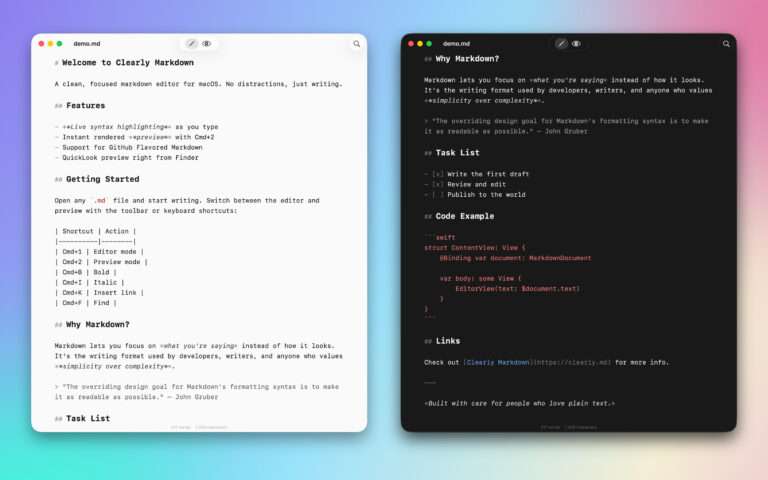Click the 'Cmd+K | Insert link' table row
This screenshot has height=480, width=768.
pyautogui.click(x=99, y=293)
